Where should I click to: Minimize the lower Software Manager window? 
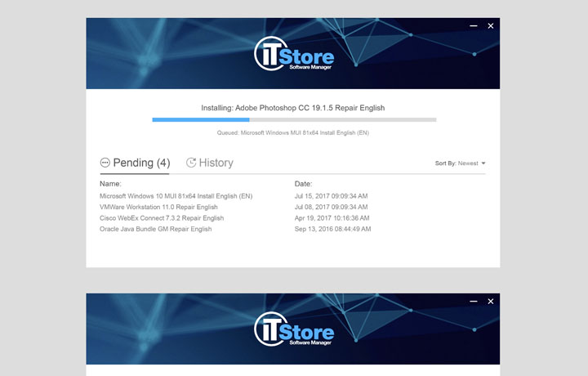474,302
